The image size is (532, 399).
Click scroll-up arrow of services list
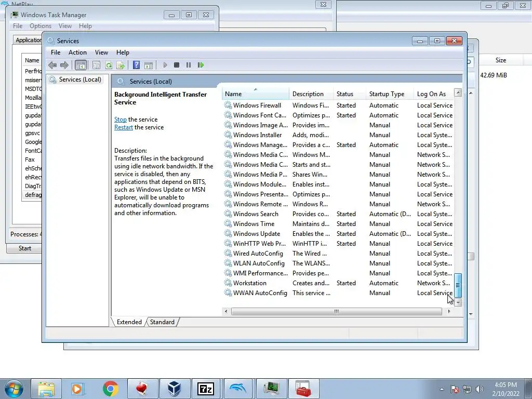[x=458, y=92]
